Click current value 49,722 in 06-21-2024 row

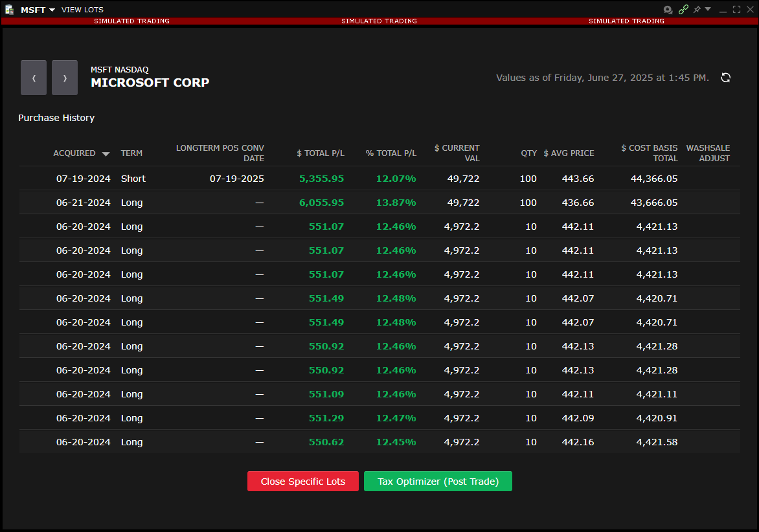click(463, 203)
